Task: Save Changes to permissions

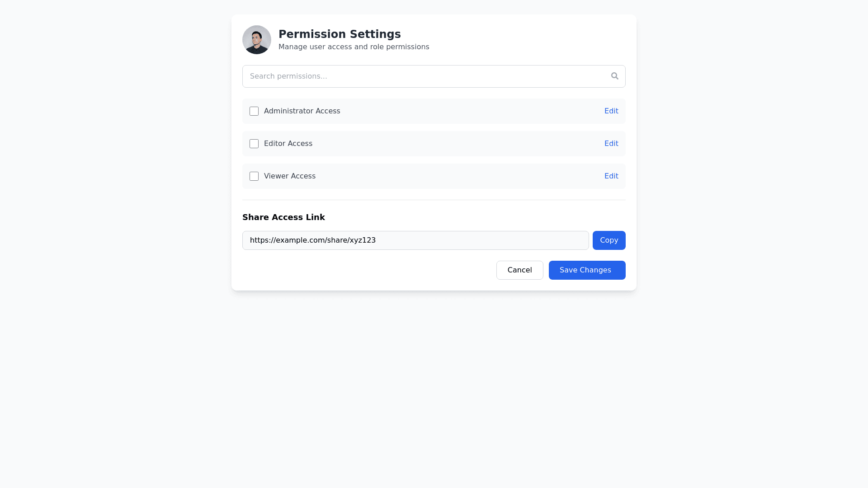Action: tap(586, 270)
